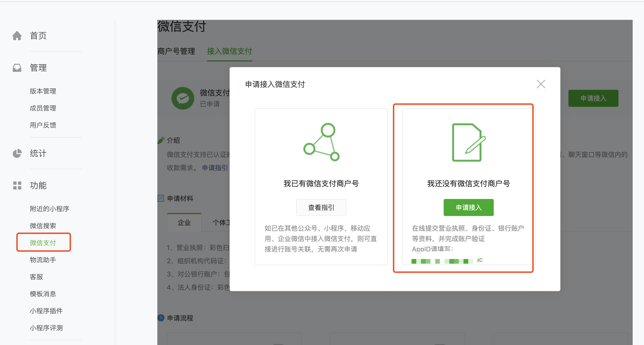This screenshot has height=345, width=644.
Task: Click the home icon beside 首页
Action: (17, 35)
